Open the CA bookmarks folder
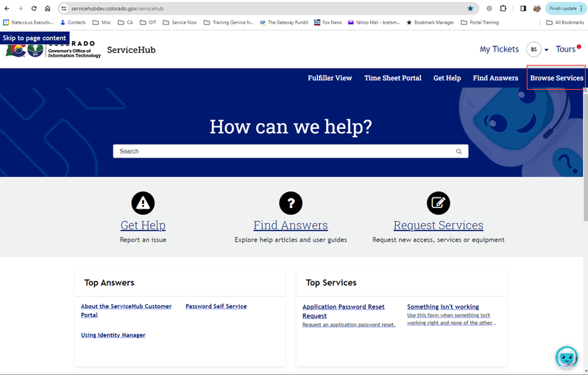This screenshot has height=375, width=588. [x=126, y=23]
